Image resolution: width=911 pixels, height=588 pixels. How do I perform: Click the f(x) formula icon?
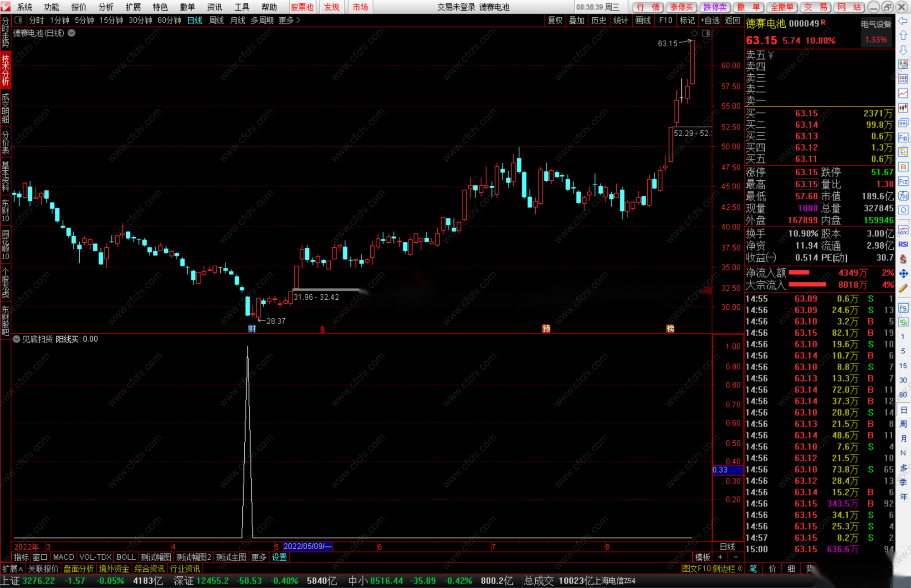point(903,196)
